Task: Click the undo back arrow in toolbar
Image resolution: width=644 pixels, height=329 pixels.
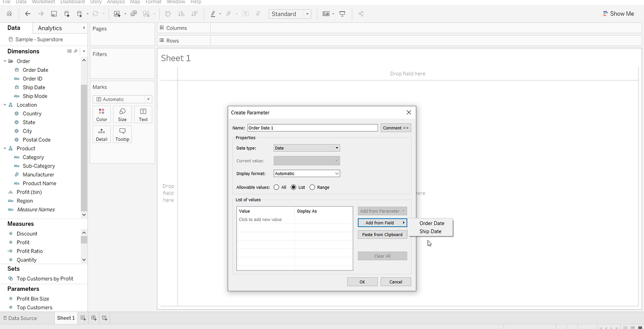Action: coord(28,14)
